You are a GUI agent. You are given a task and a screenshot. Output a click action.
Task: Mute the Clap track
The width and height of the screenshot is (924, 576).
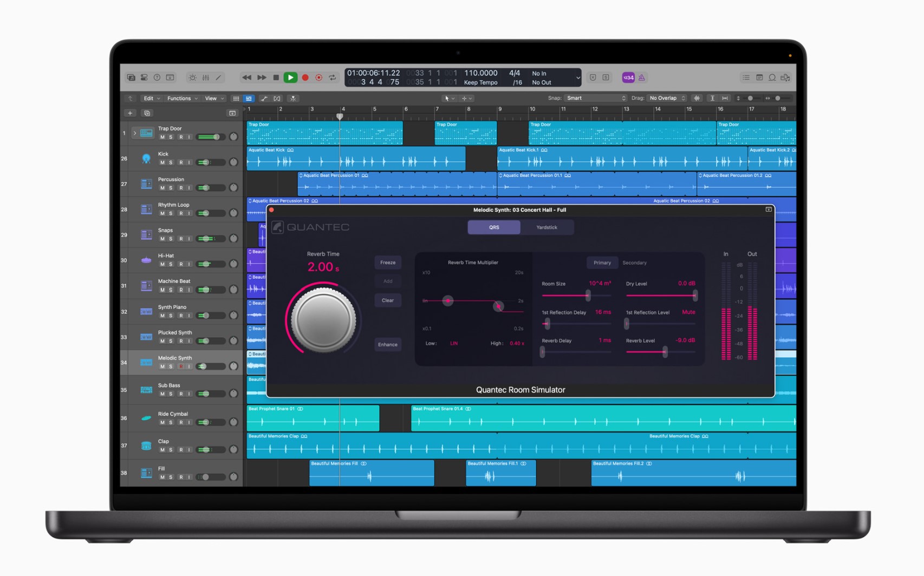pos(162,450)
